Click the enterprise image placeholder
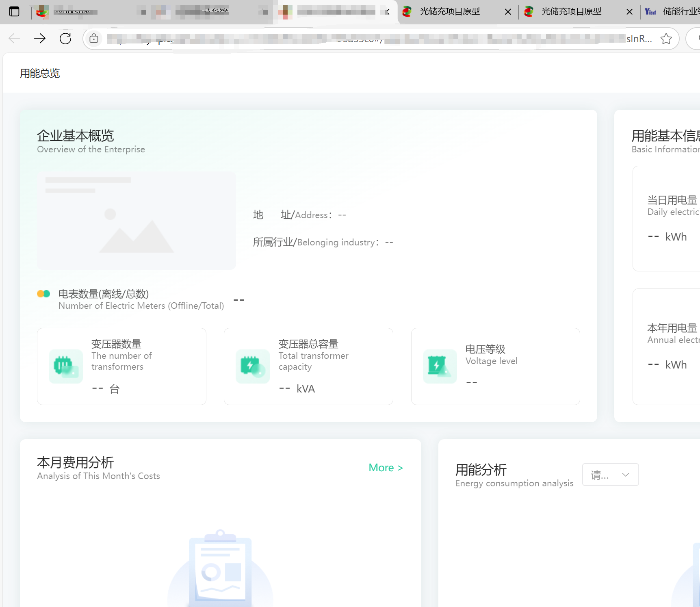 137,221
